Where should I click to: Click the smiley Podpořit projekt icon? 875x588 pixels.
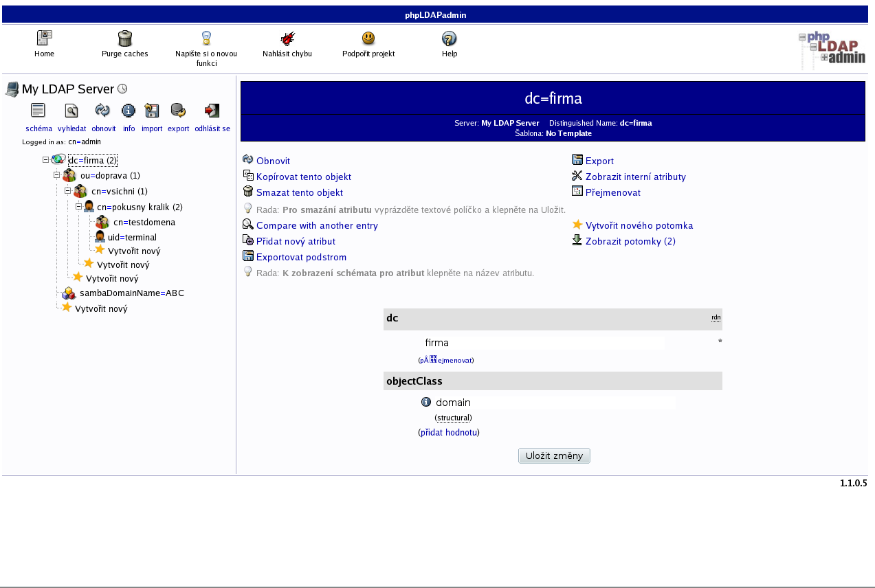click(x=368, y=38)
